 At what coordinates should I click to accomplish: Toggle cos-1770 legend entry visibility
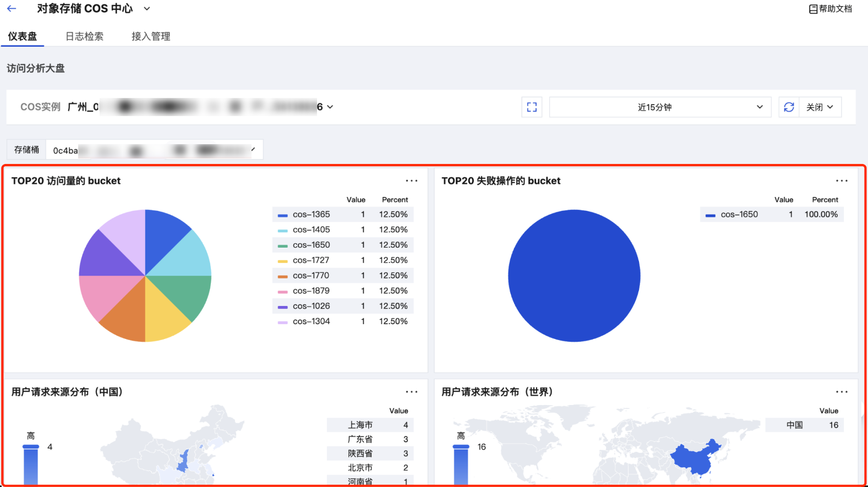310,276
